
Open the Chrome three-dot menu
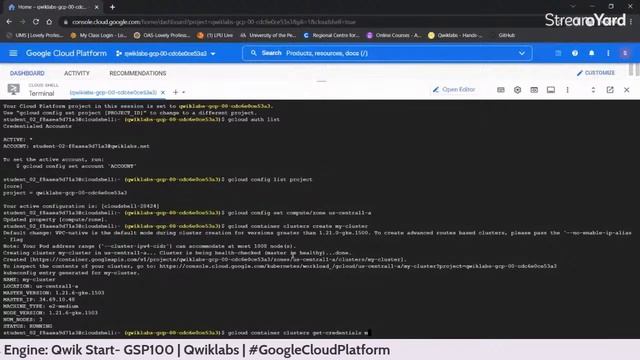[x=631, y=22]
